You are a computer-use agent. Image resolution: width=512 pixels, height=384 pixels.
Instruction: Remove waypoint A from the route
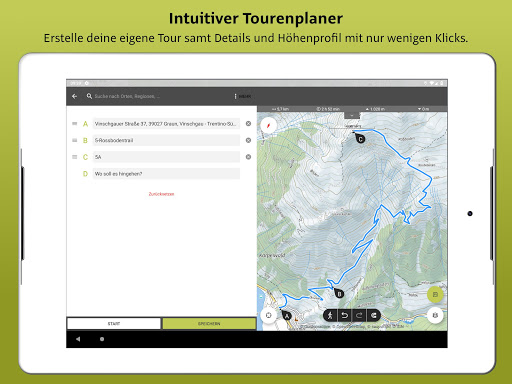[x=248, y=124]
